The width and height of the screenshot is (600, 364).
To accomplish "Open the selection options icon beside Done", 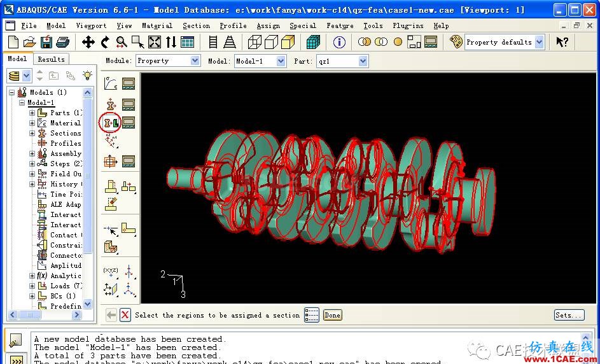I will click(x=312, y=315).
